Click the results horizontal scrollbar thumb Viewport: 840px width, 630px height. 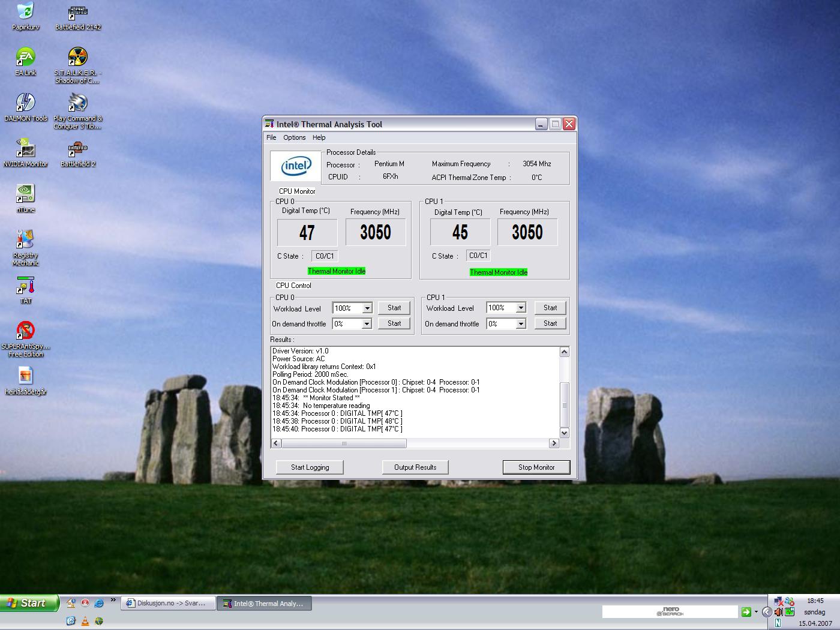[x=344, y=443]
